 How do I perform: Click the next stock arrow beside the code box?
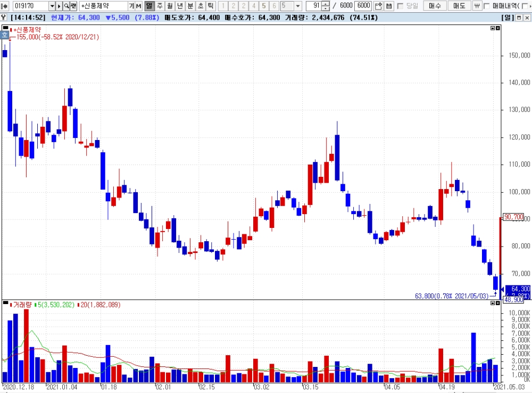59,6
